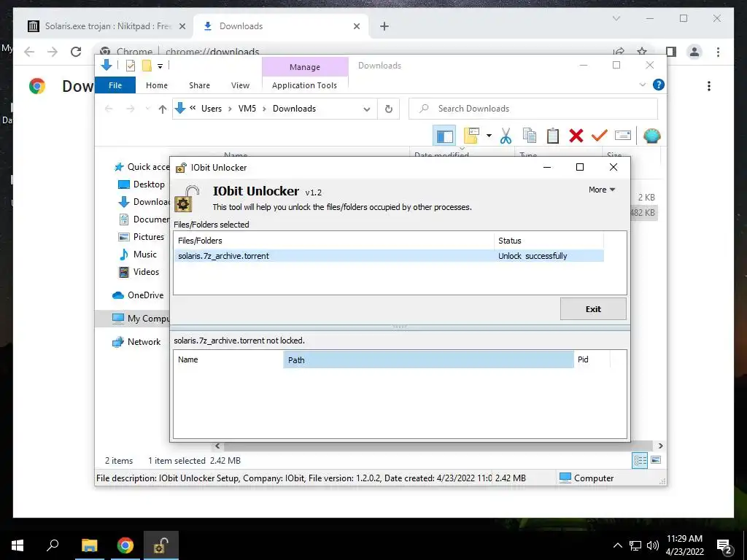747x560 pixels.
Task: Expand the Explorer ribbon with chevron
Action: tap(642, 85)
